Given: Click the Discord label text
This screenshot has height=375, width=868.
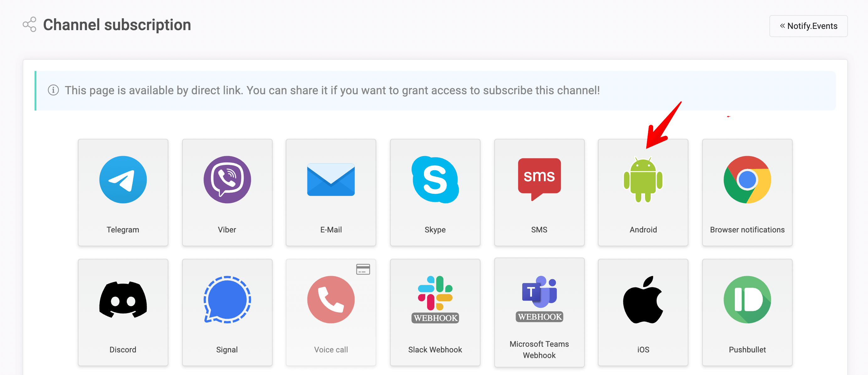Looking at the screenshot, I should pyautogui.click(x=123, y=350).
